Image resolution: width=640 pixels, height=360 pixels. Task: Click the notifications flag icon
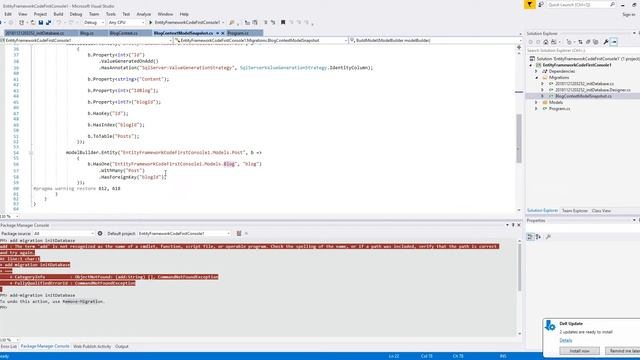click(x=529, y=4)
